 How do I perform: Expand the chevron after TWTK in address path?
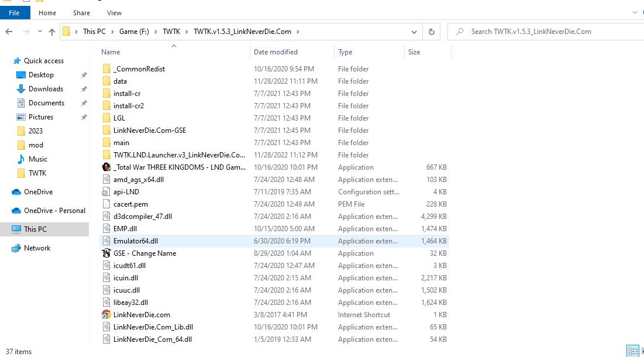(x=188, y=32)
